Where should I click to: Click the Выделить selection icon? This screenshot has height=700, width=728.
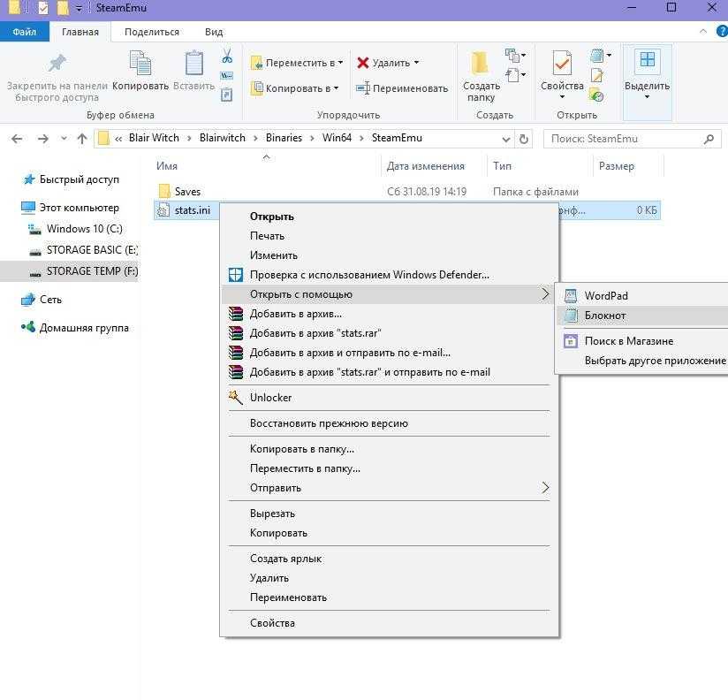coord(647,62)
